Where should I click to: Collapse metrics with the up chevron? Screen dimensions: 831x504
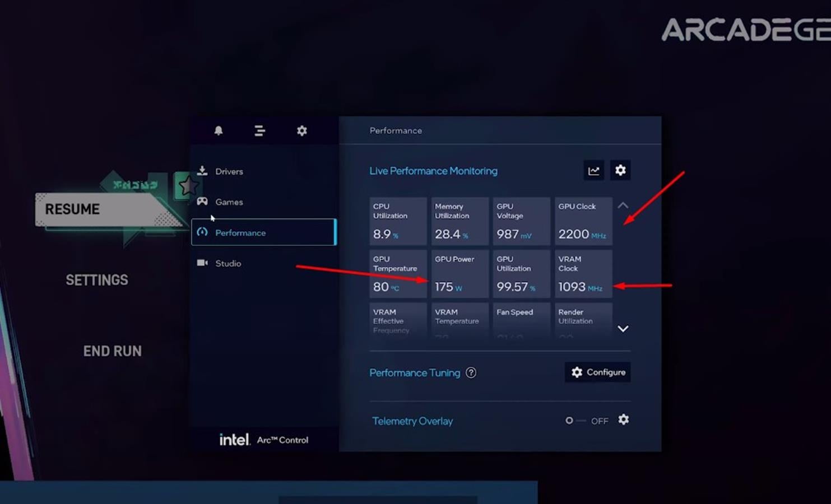(x=623, y=206)
